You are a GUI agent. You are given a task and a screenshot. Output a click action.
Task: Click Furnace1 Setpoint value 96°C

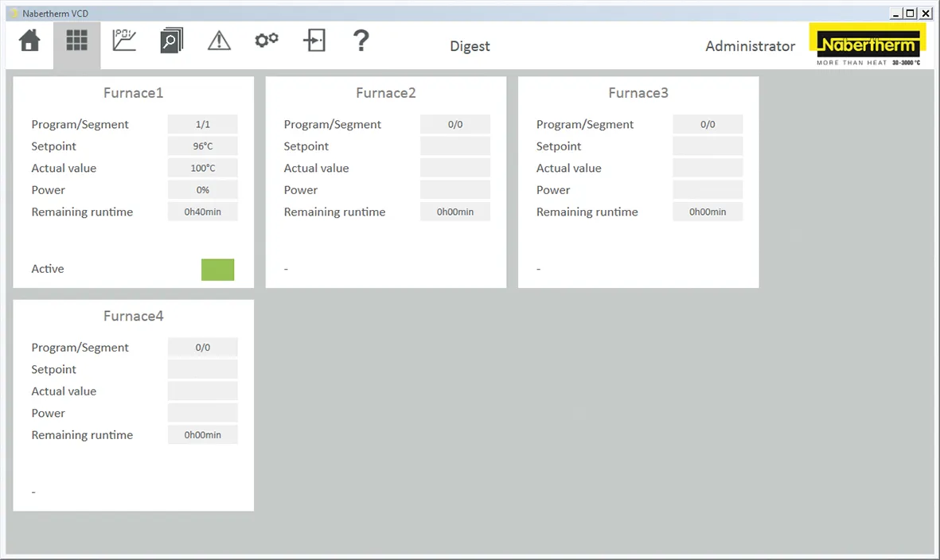click(202, 146)
